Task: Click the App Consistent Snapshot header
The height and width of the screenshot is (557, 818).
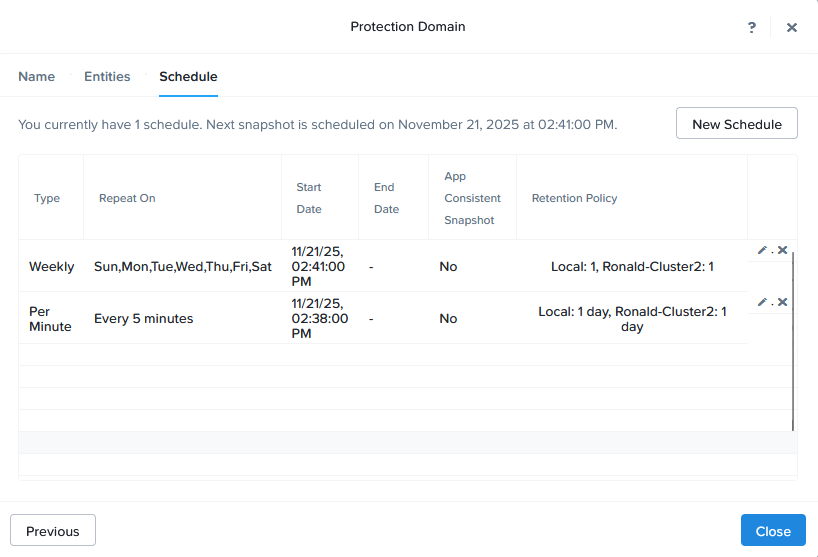Action: coord(472,198)
